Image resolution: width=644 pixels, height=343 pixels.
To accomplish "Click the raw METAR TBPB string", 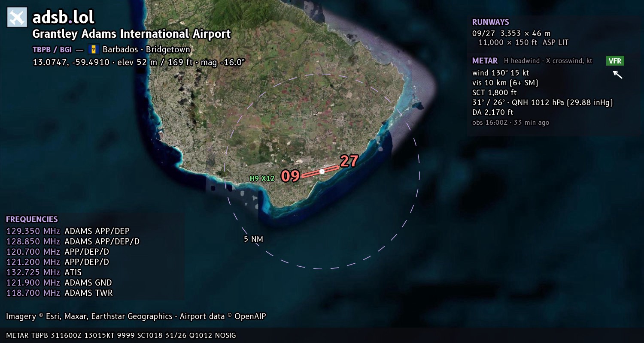I will point(121,335).
